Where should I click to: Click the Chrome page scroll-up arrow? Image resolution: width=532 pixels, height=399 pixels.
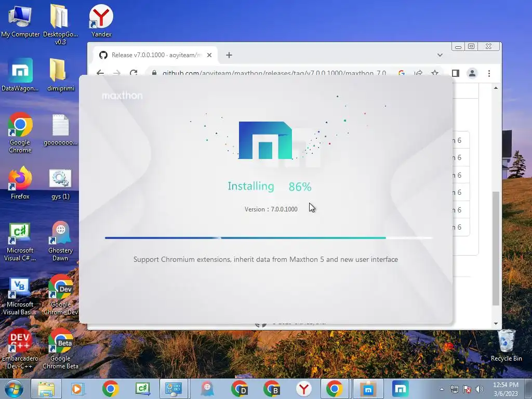click(x=496, y=88)
